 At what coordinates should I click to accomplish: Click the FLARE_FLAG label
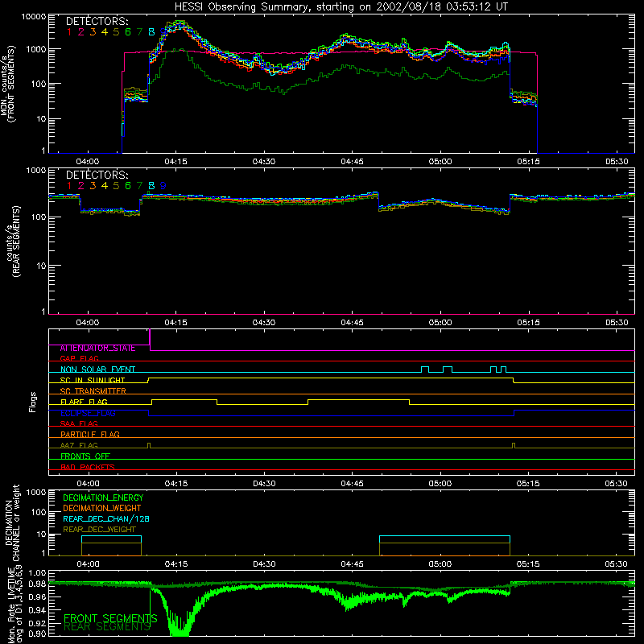coord(84,402)
